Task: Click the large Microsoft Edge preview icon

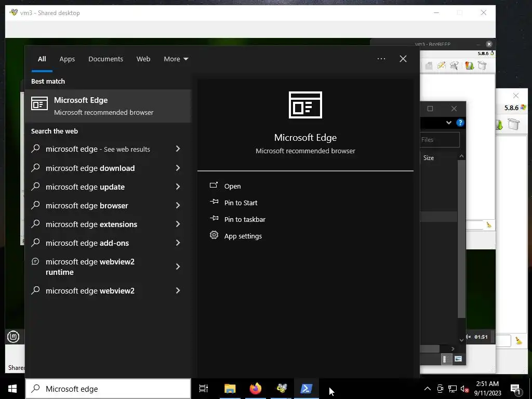Action: (x=305, y=105)
